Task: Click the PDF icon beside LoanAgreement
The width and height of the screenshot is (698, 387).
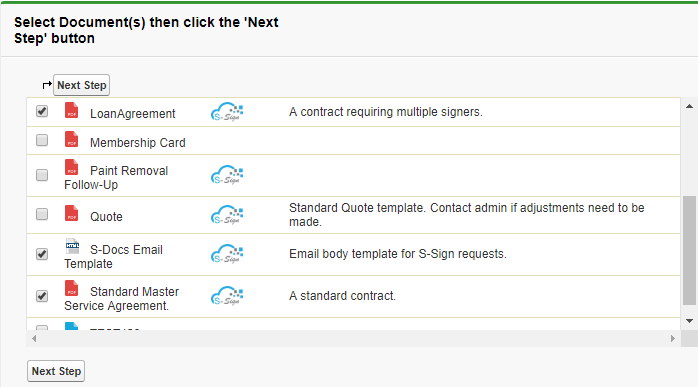Action: point(71,110)
